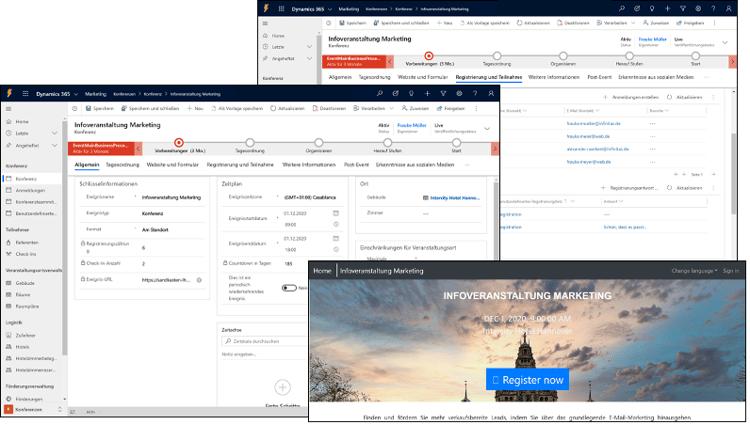The height and width of the screenshot is (425, 750).
Task: Click Als Vorlage speichern in front window
Action: tap(237, 109)
